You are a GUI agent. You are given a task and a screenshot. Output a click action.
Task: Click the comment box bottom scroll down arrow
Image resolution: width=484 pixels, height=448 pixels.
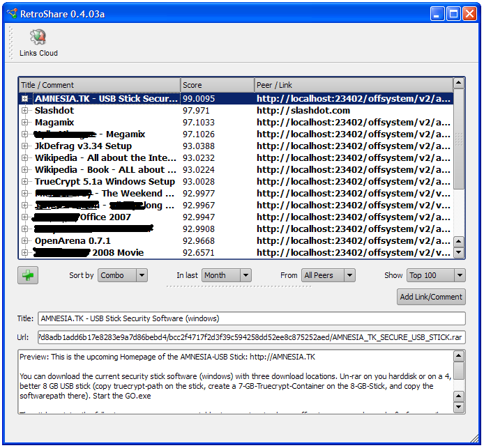point(459,407)
